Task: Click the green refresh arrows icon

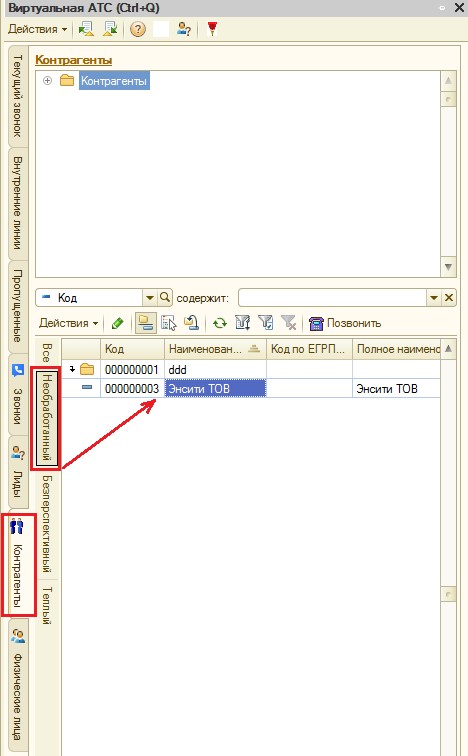Action: point(220,323)
